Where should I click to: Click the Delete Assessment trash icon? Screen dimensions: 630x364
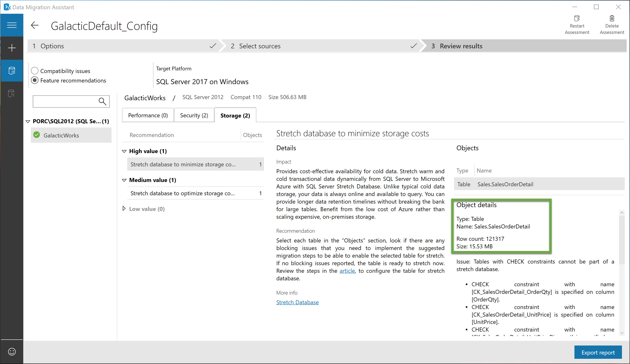click(612, 18)
